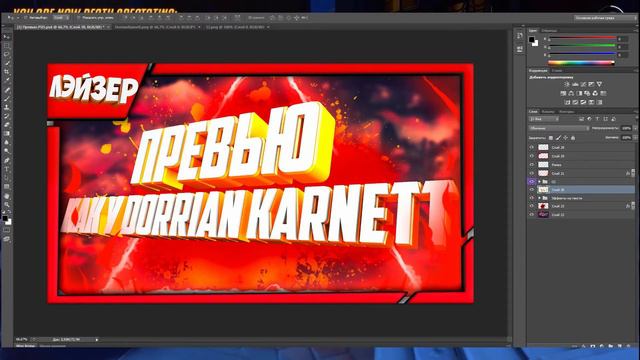Toggle the Автовыбор checkbox
640x360 pixels.
click(x=26, y=18)
